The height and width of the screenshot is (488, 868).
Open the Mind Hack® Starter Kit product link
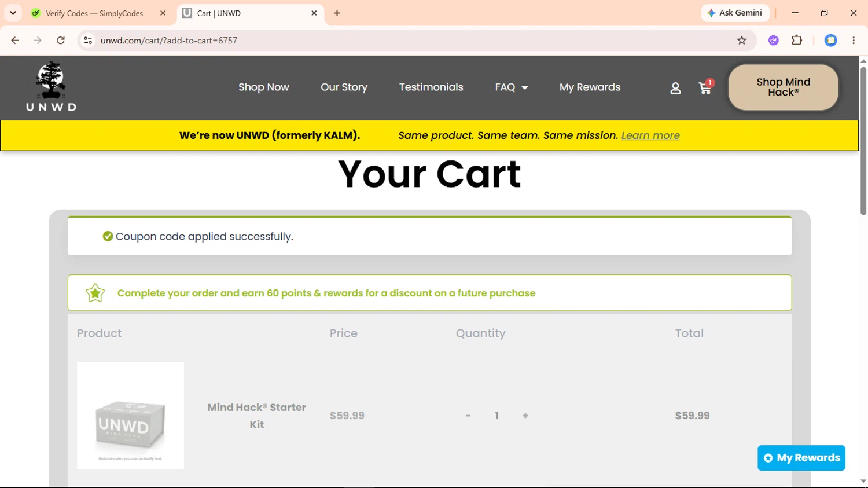[x=257, y=416]
